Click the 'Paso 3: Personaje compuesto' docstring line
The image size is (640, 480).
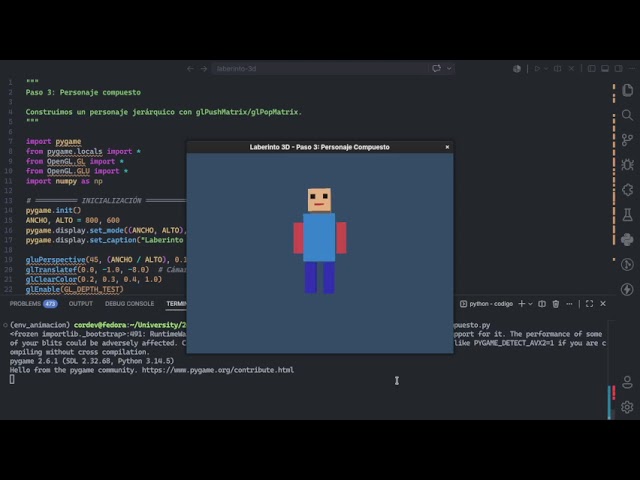[83, 92]
